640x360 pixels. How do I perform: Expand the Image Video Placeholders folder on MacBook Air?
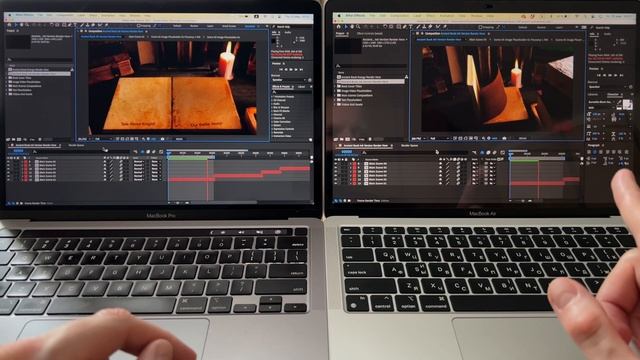click(336, 91)
